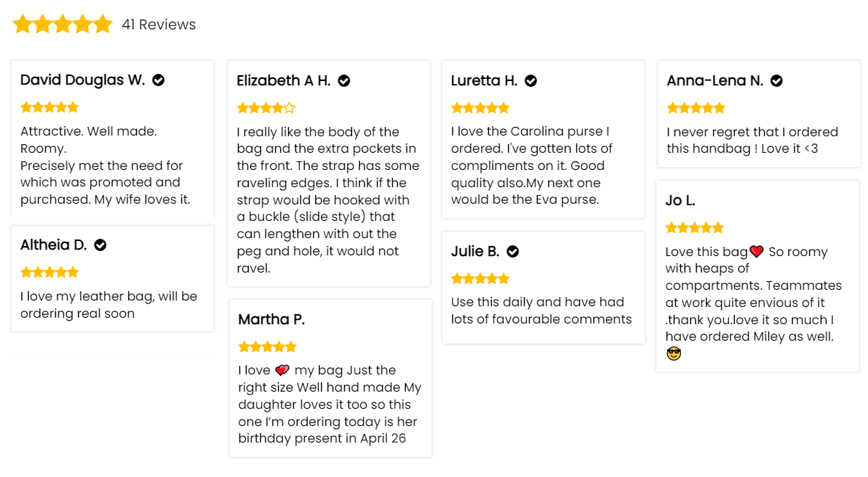Click Altheia D.'s five-star rating
This screenshot has width=868, height=477.
tap(49, 273)
